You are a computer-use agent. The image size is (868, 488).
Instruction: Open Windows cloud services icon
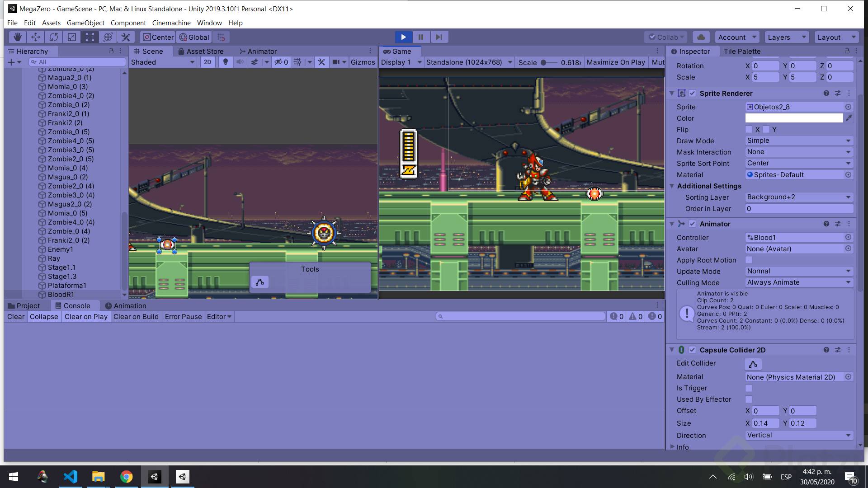(x=701, y=37)
